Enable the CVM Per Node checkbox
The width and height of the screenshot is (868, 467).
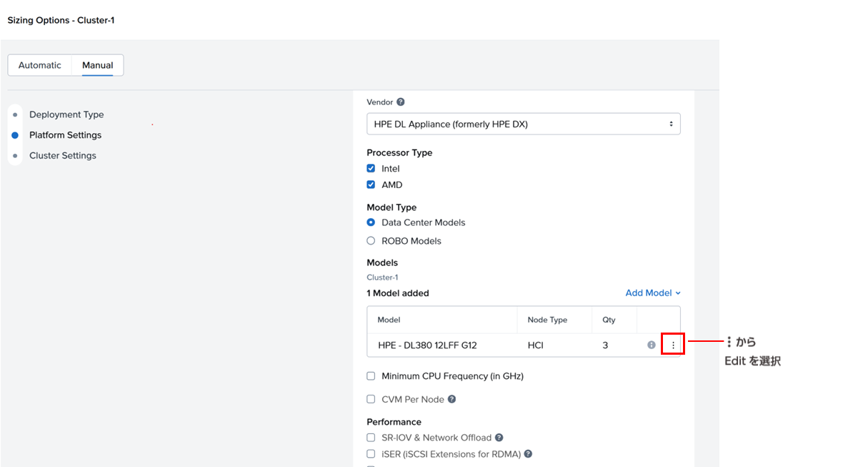coord(371,400)
